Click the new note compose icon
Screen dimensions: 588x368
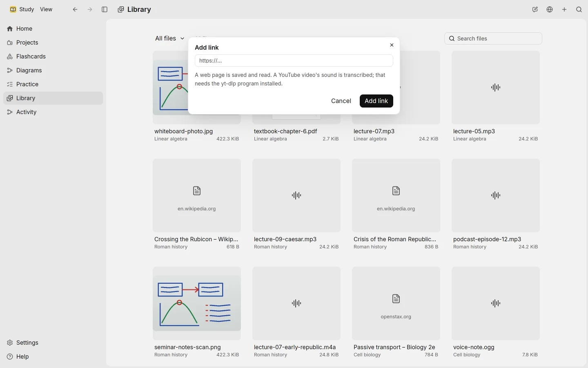point(535,9)
